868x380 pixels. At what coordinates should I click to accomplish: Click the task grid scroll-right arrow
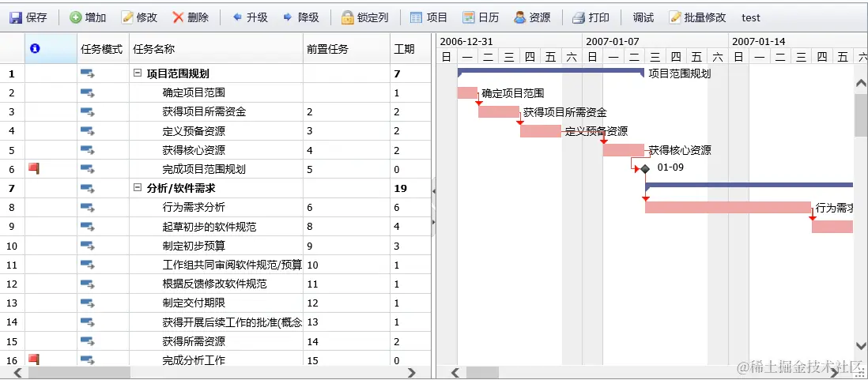[411, 373]
